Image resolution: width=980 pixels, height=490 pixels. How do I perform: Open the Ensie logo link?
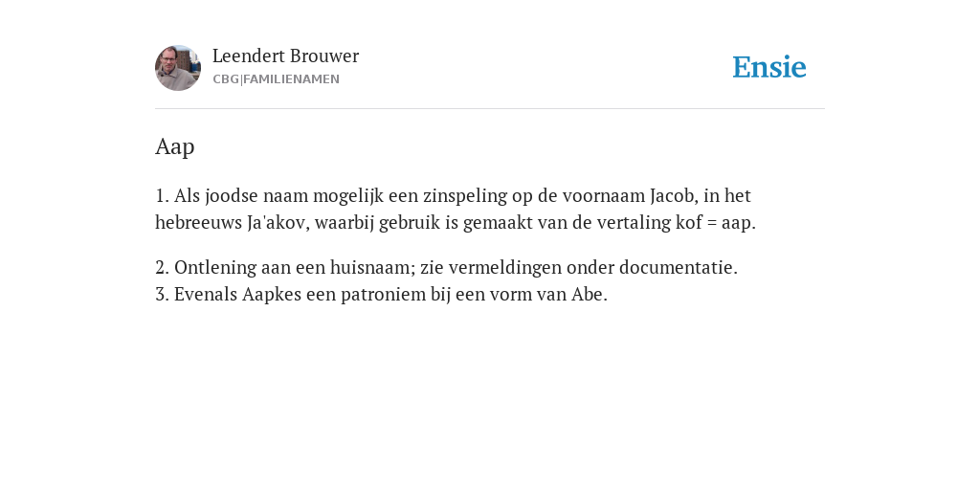[769, 67]
